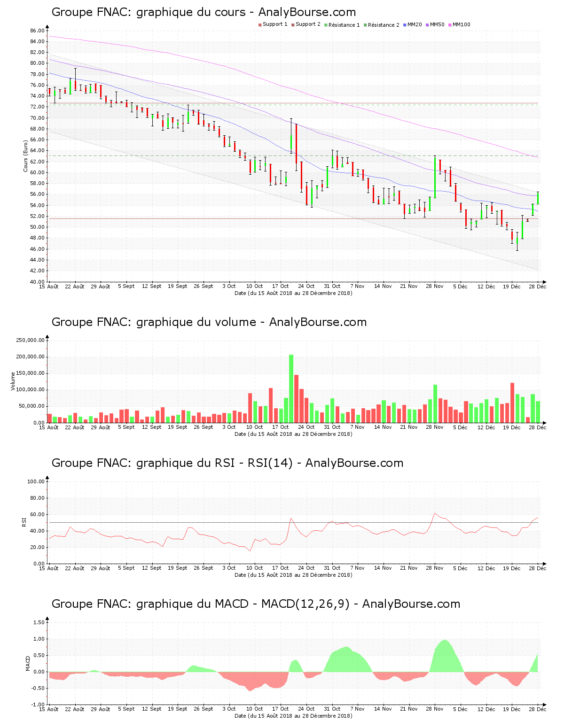Image resolution: width=564 pixels, height=728 pixels.
Task: Click the -0.50 value on MACD axis
Action: pos(39,688)
